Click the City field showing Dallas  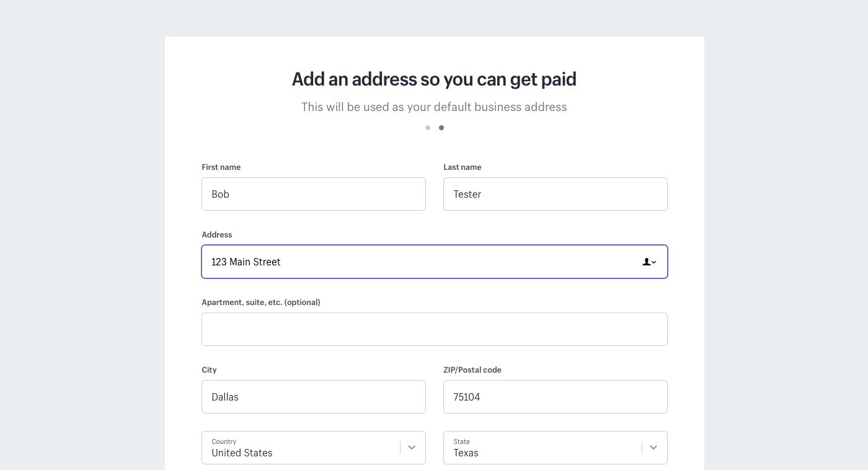pyautogui.click(x=313, y=397)
